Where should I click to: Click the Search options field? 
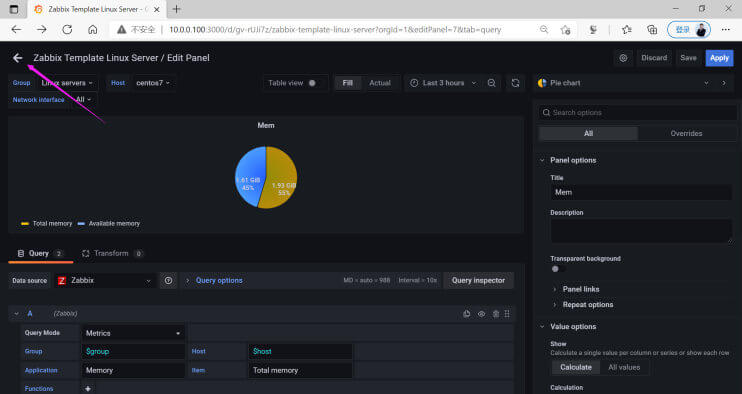(638, 113)
